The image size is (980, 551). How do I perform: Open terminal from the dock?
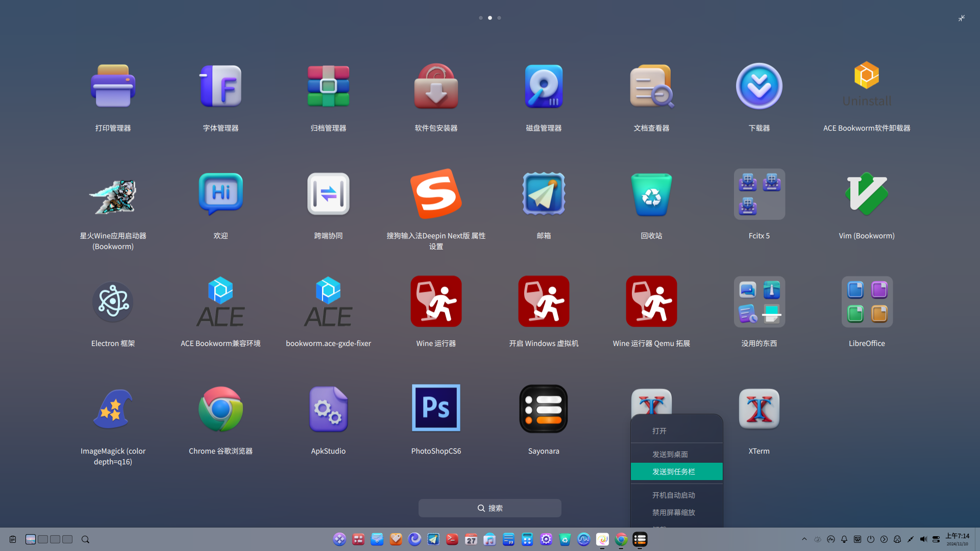pos(452,539)
